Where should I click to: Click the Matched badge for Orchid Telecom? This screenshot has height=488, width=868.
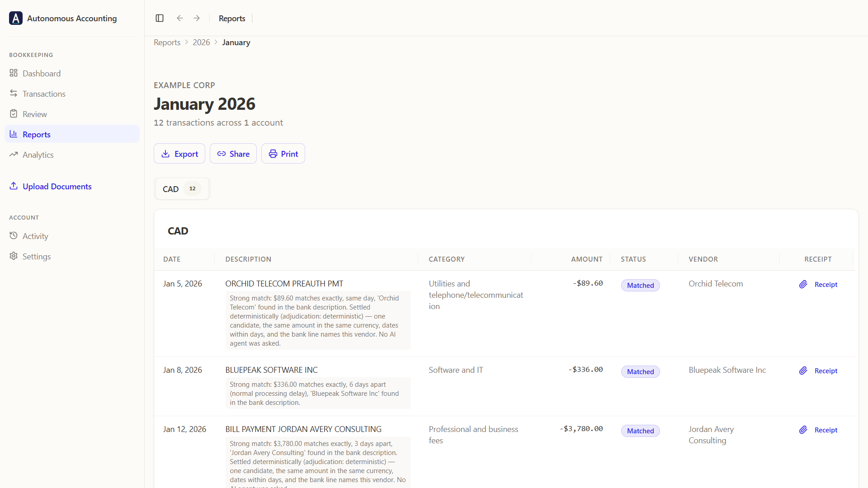pos(640,285)
